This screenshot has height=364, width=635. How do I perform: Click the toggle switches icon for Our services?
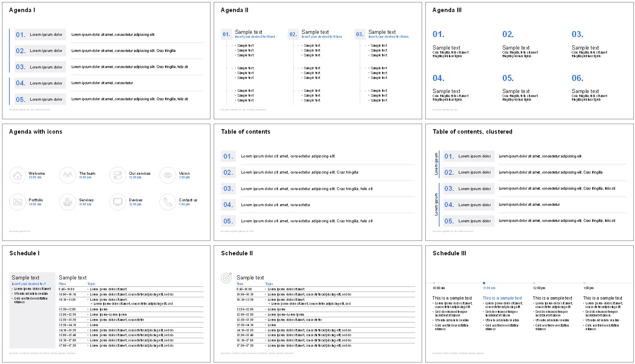coord(118,176)
